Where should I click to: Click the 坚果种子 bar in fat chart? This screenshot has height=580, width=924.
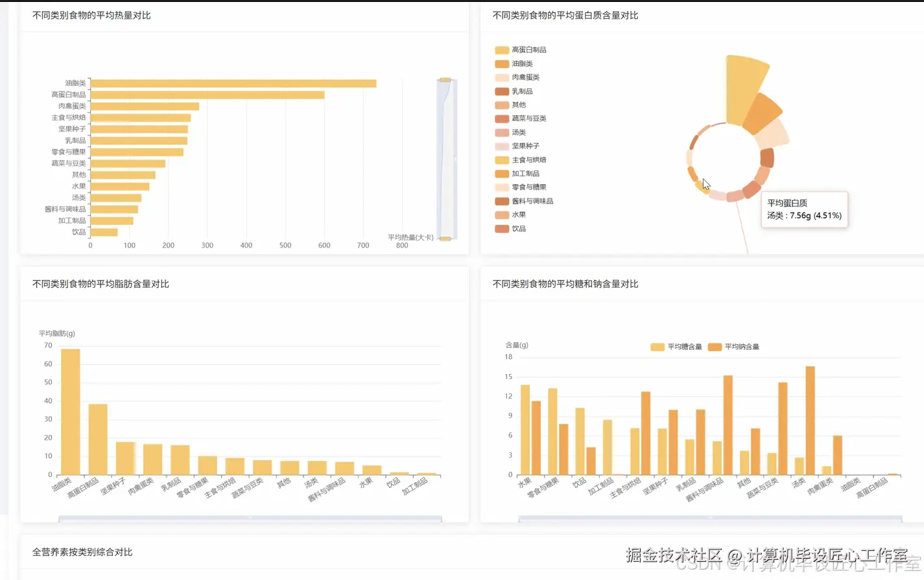click(125, 458)
